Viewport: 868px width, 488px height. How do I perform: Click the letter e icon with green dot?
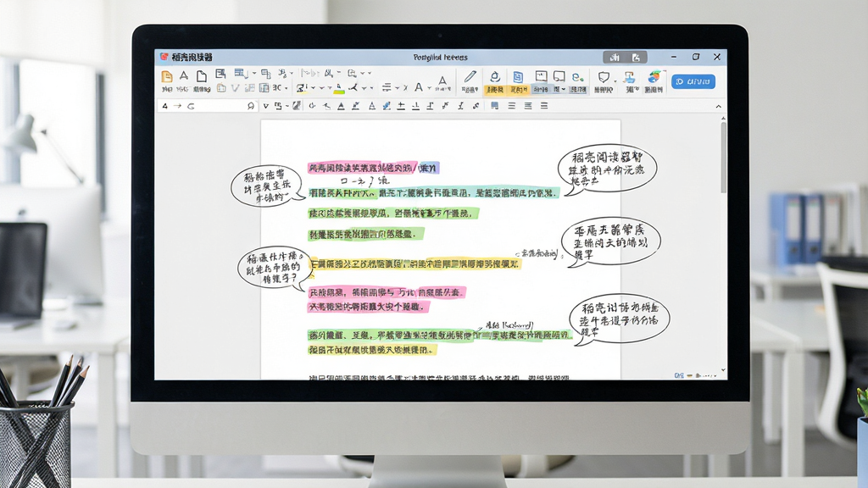click(578, 77)
